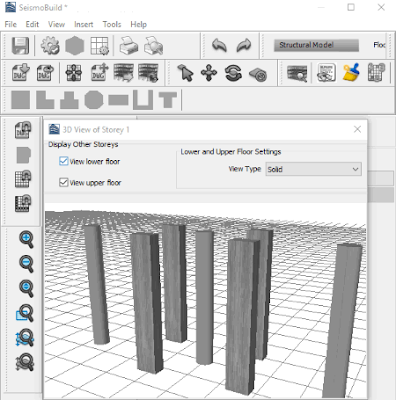
Task: Click the bottom gray arrows magnifier icon
Action: 25,363
